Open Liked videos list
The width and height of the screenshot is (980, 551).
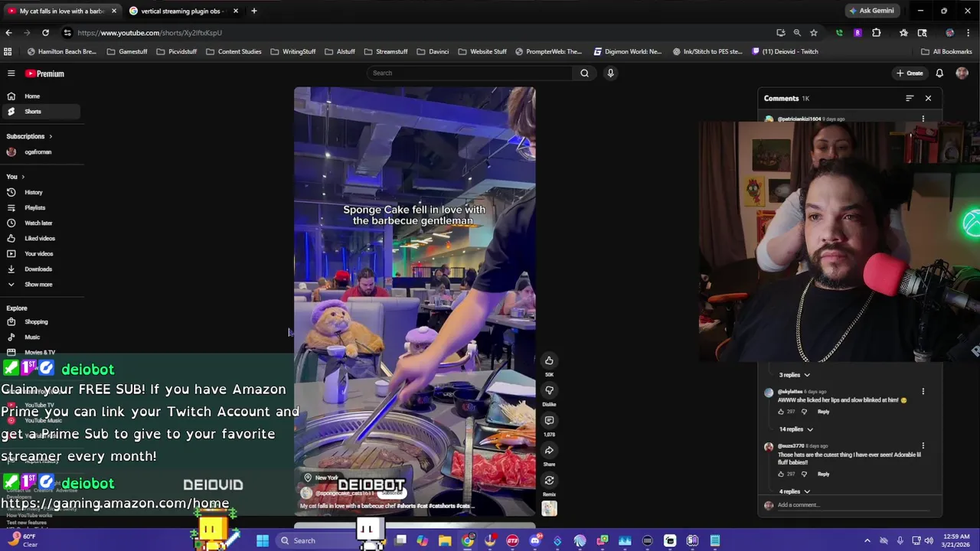41,238
